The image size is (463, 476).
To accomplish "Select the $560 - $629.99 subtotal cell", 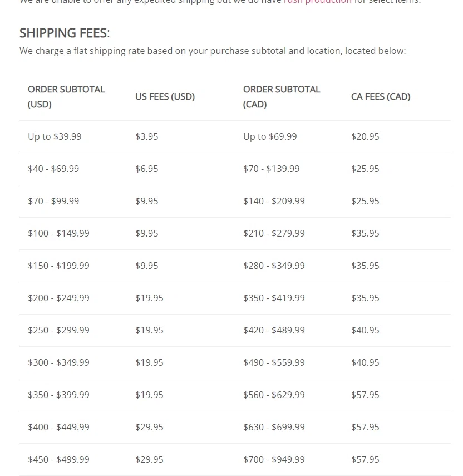I will point(274,395).
